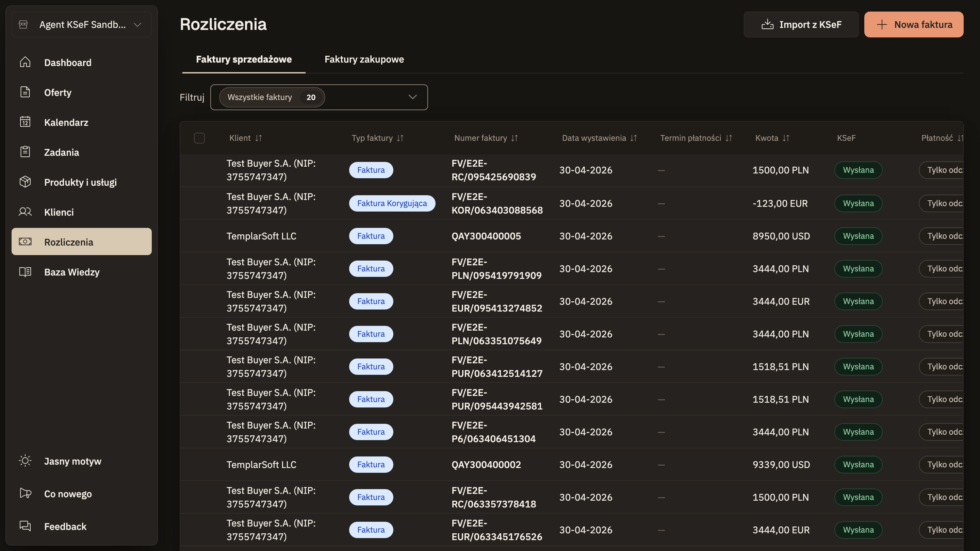Click the Produkty i usługi box icon
The height and width of the screenshot is (551, 980).
pyautogui.click(x=25, y=182)
